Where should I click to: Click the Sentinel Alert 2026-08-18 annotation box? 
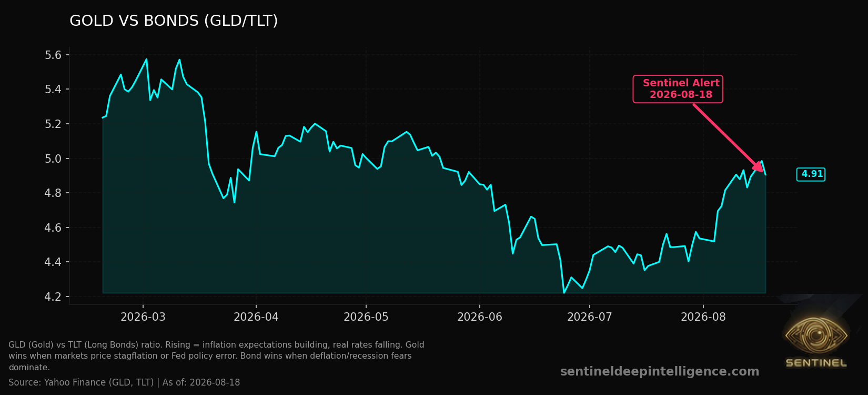(678, 89)
